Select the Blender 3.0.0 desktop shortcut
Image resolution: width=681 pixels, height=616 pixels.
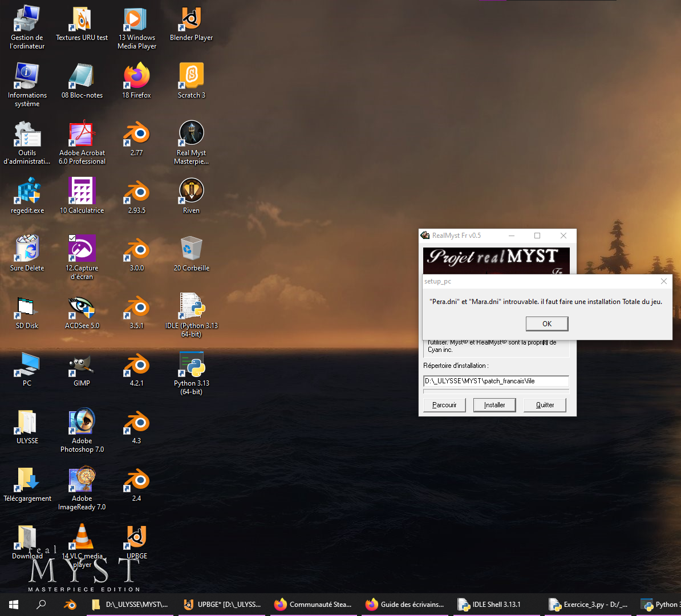(137, 254)
